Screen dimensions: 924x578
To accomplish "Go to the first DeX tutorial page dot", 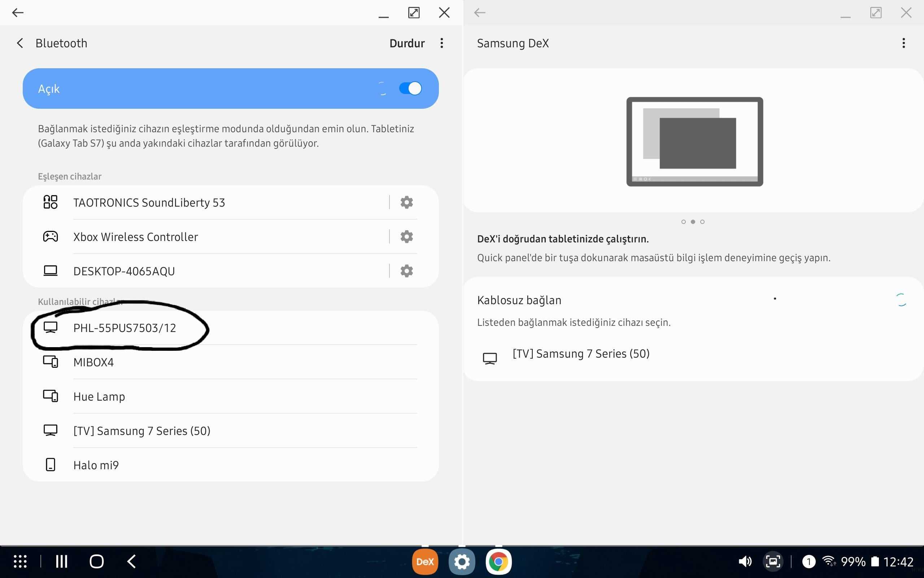I will click(684, 222).
